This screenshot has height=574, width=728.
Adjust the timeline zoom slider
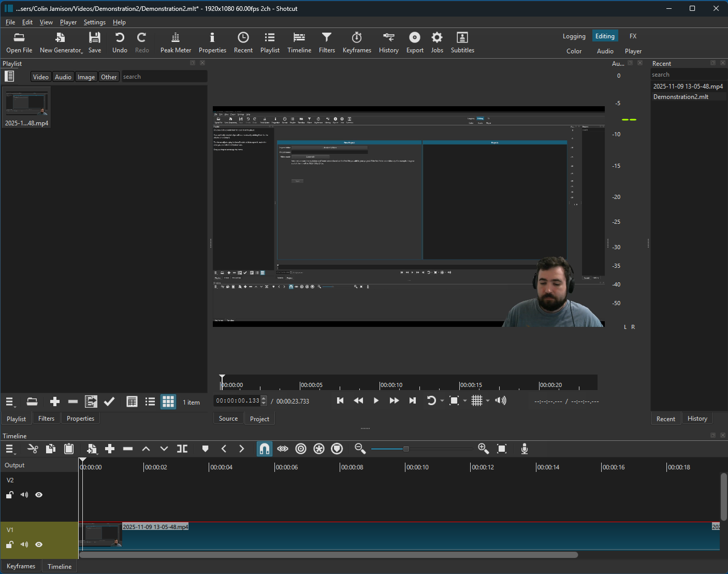(407, 449)
